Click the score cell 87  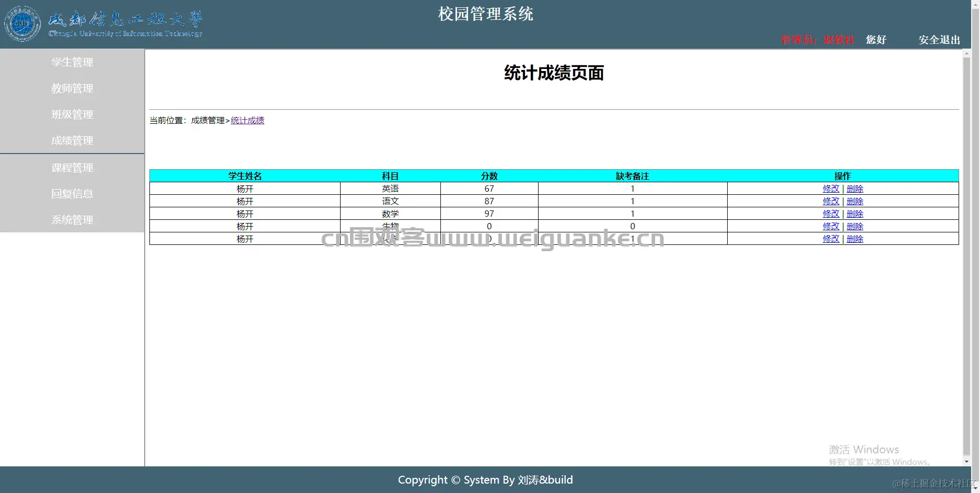[x=489, y=201]
